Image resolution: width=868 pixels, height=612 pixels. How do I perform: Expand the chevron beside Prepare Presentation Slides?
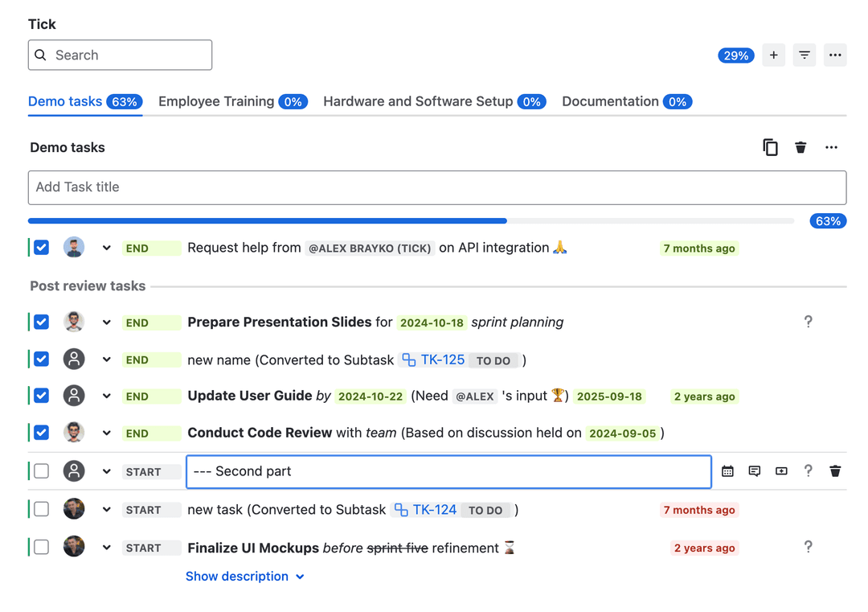point(106,322)
